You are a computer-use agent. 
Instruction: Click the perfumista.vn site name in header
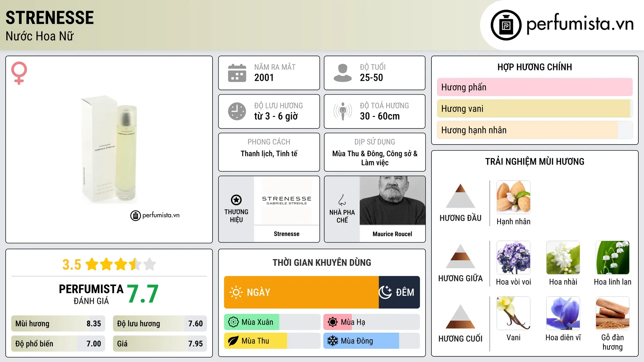click(580, 24)
